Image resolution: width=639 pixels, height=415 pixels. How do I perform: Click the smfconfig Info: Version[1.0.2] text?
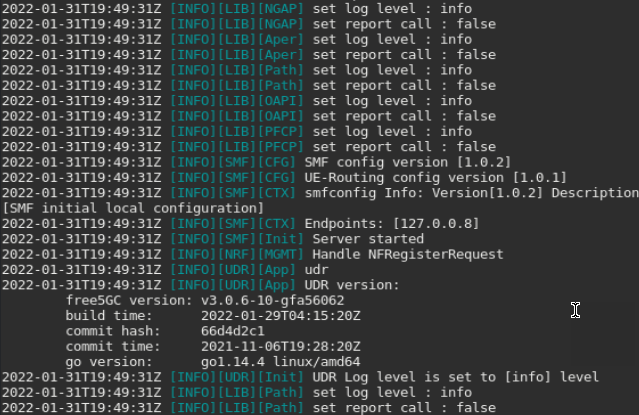(x=424, y=193)
